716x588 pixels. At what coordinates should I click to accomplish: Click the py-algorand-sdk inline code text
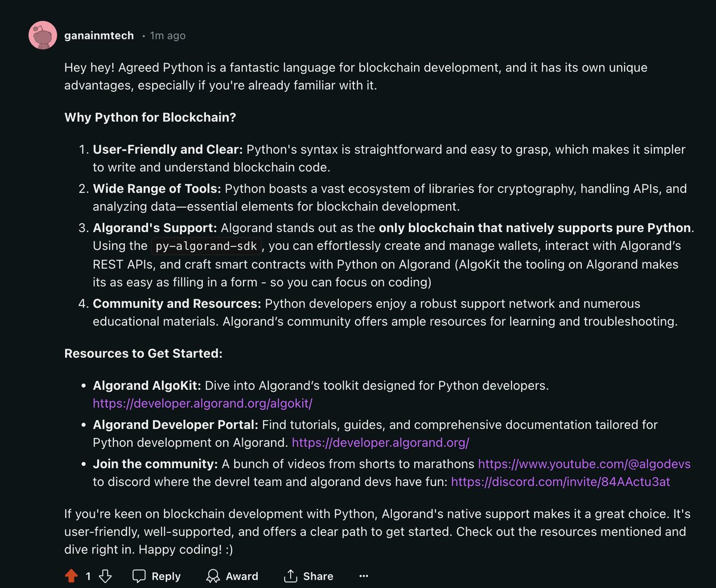point(206,246)
